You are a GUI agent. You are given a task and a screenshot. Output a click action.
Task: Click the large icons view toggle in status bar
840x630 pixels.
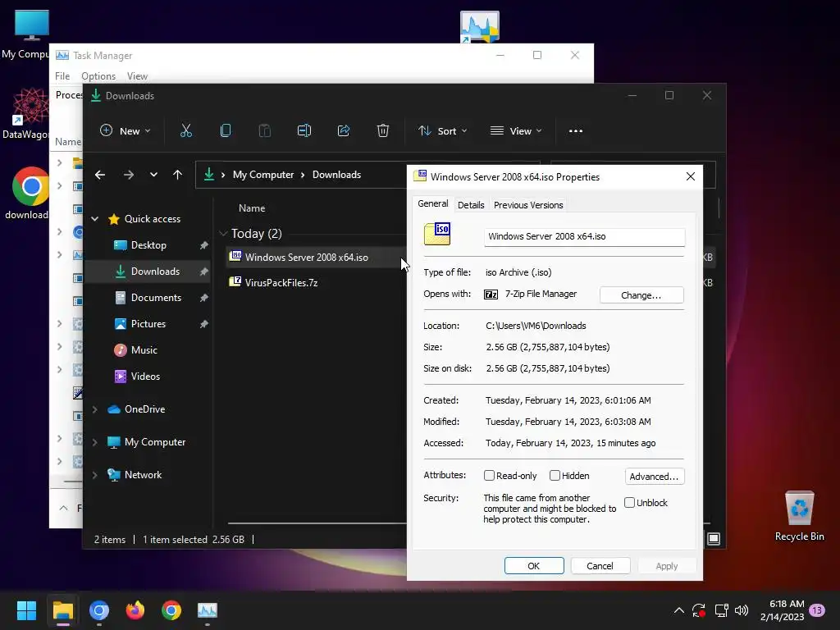click(x=714, y=539)
